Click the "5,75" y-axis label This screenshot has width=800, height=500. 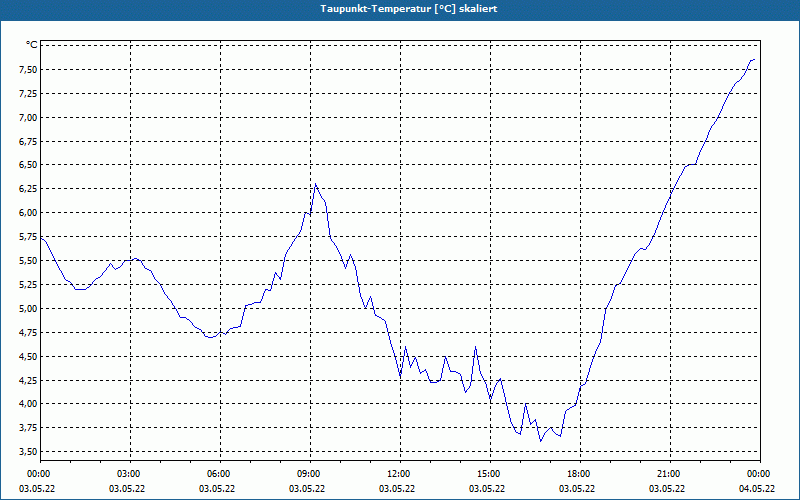click(28, 237)
